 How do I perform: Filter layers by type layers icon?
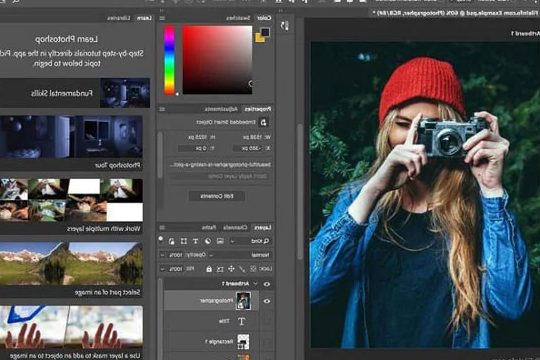(195, 241)
